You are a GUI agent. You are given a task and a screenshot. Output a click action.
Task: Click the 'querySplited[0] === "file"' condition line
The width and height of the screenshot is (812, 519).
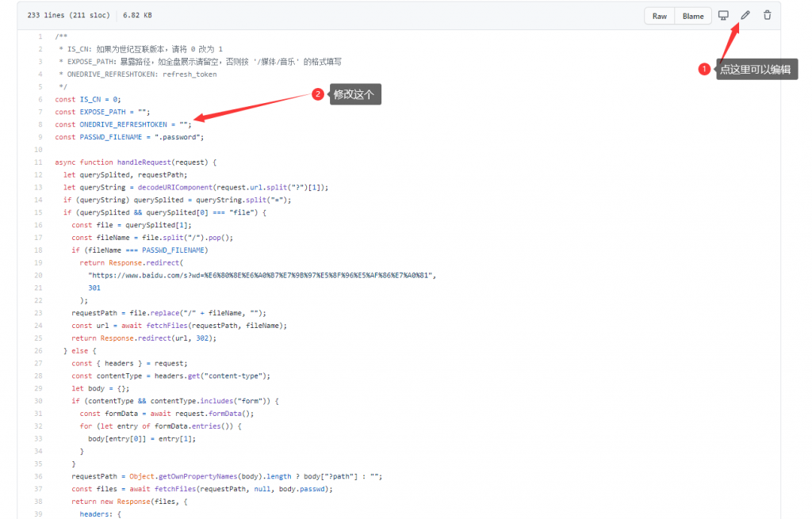pos(165,212)
